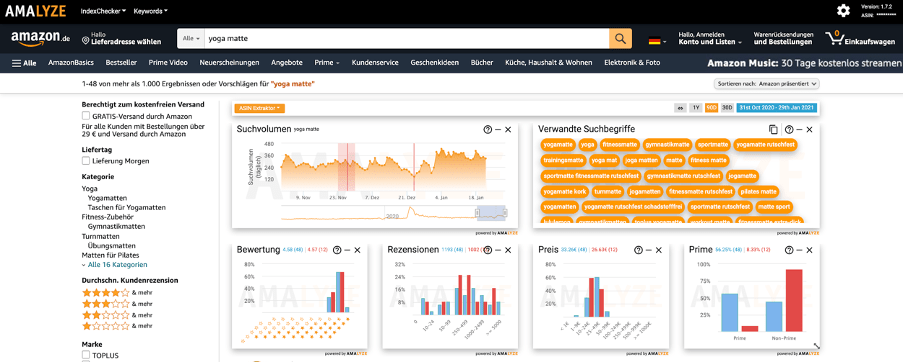Open Warenrücksendungen und Bestellungen link

(x=784, y=39)
